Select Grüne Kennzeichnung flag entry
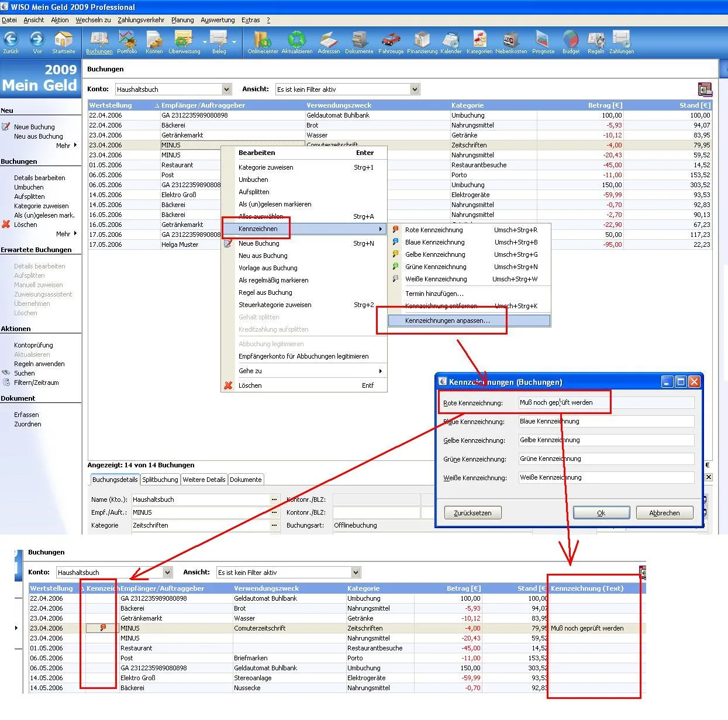 pyautogui.click(x=436, y=267)
